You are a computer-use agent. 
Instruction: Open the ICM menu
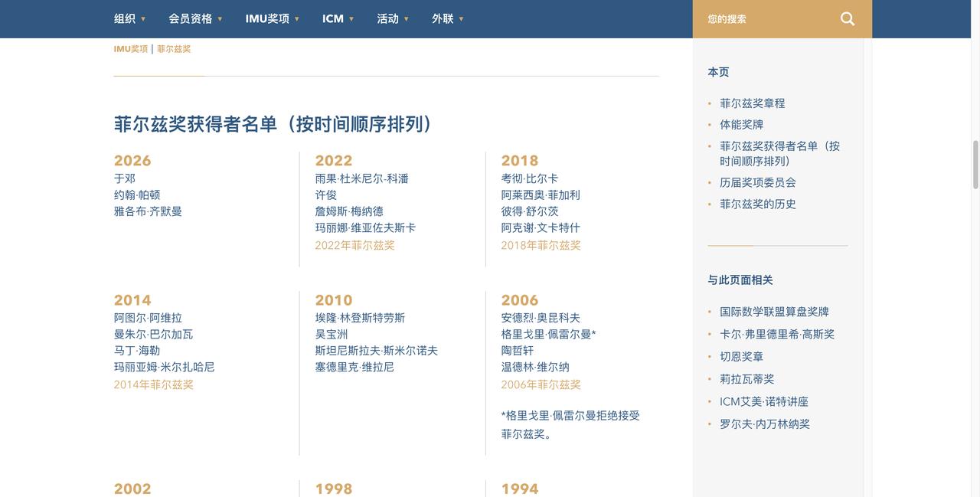click(x=333, y=19)
